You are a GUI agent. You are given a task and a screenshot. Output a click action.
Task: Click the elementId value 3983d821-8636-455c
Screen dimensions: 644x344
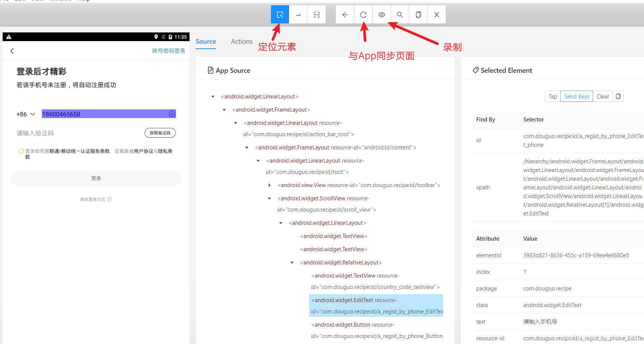tap(576, 255)
